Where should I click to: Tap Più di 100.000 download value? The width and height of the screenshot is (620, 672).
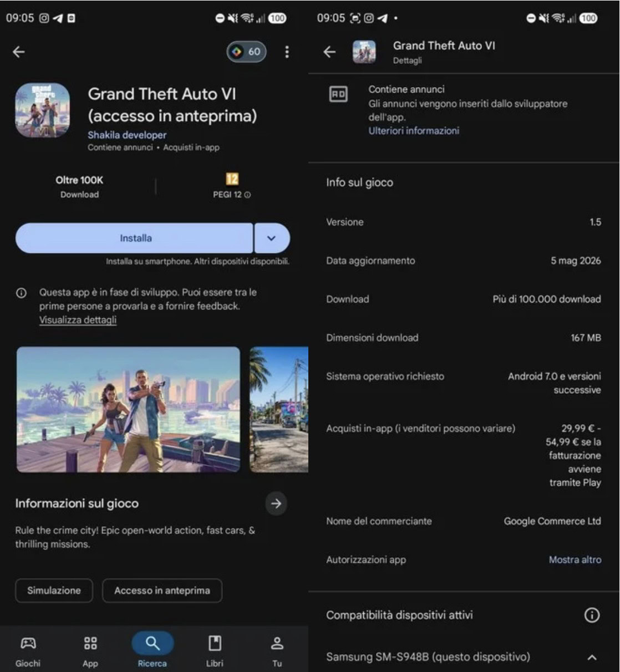[547, 299]
